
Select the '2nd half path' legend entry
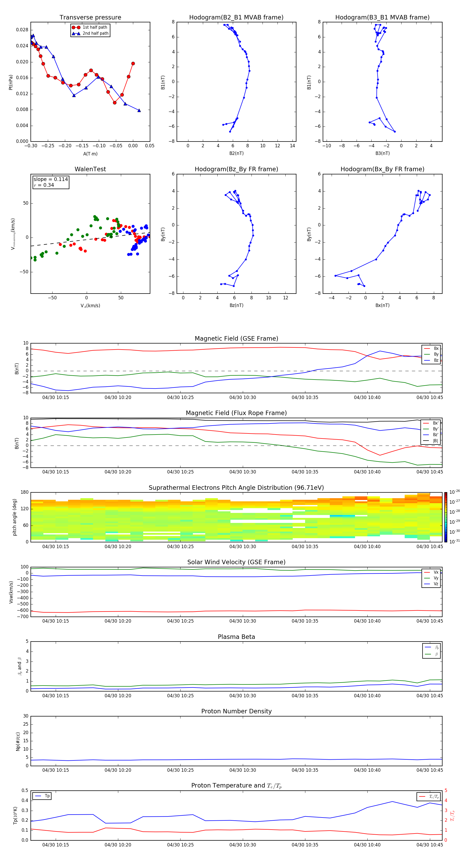click(x=90, y=33)
